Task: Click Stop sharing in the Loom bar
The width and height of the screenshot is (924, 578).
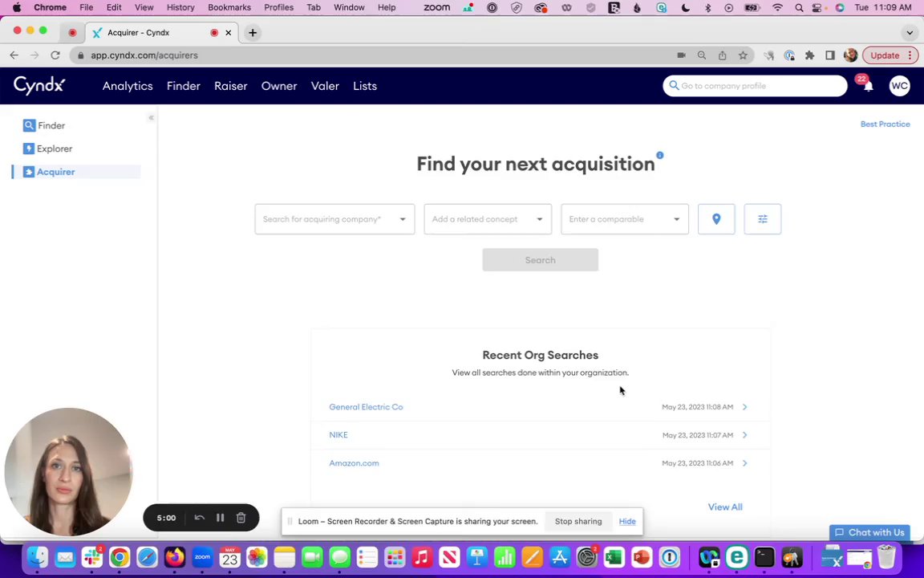Action: tap(578, 521)
